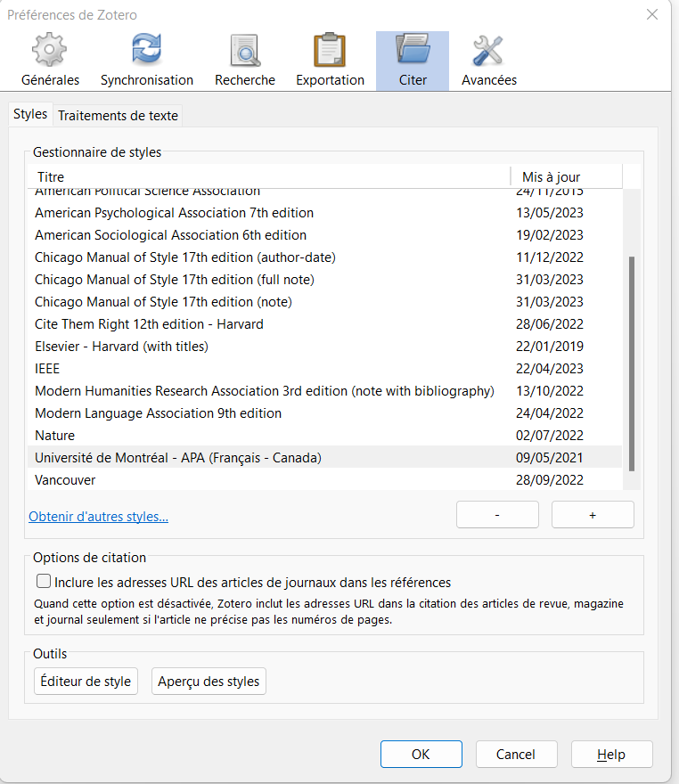Image resolution: width=679 pixels, height=784 pixels.
Task: Open the Recherche preferences pane
Action: tap(245, 61)
